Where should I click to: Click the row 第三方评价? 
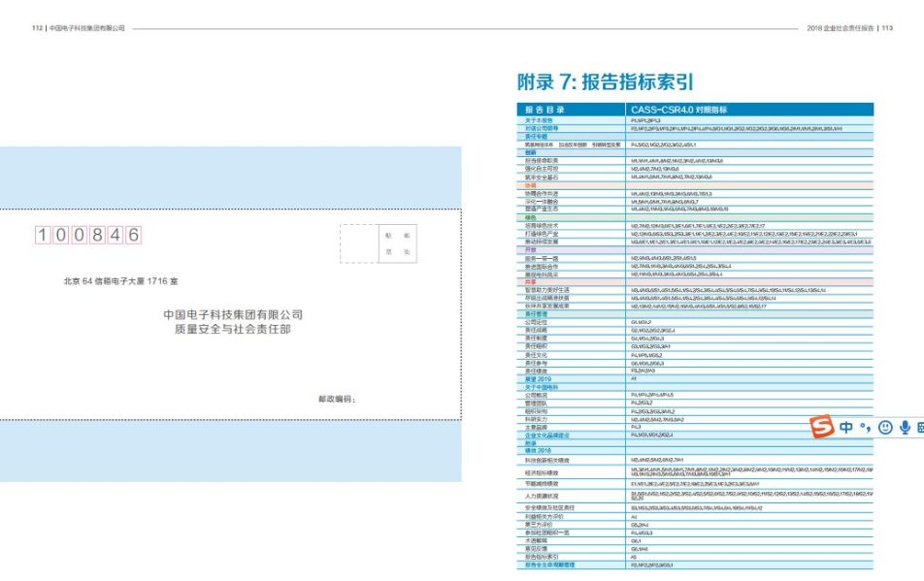[x=695, y=525]
